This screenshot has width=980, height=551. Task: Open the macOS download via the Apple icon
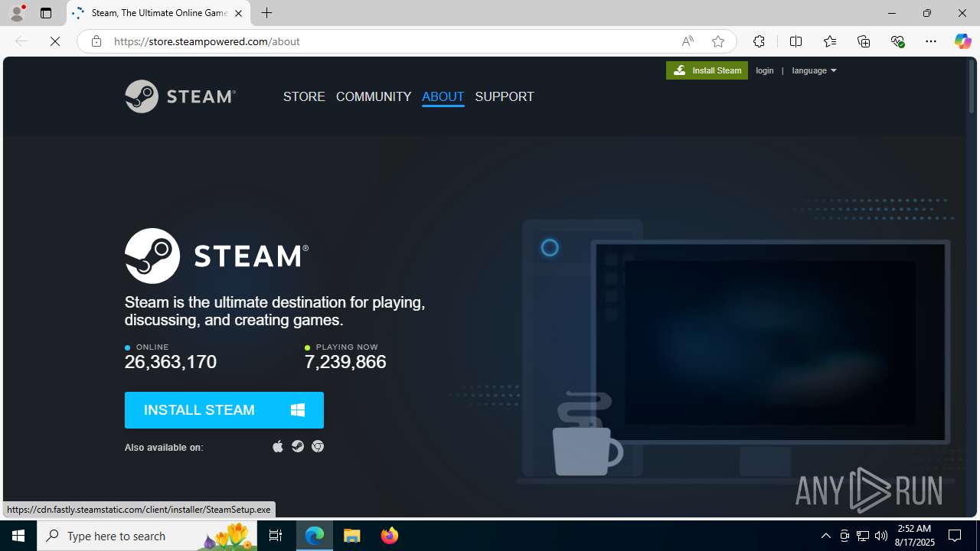pos(278,446)
